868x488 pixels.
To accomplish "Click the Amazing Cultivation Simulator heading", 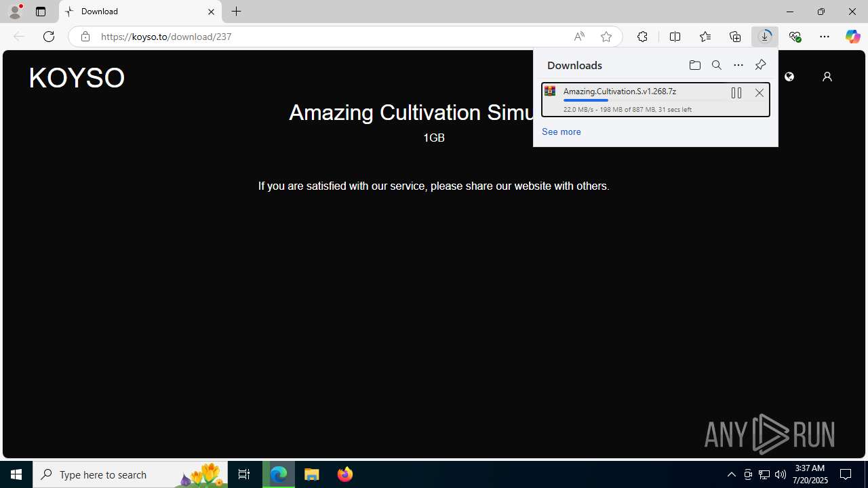I will (411, 113).
